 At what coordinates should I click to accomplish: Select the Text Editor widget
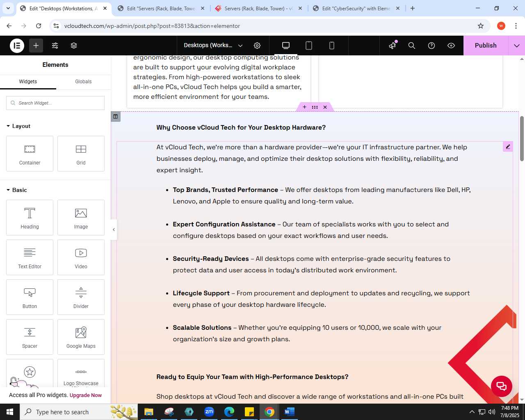tap(30, 258)
